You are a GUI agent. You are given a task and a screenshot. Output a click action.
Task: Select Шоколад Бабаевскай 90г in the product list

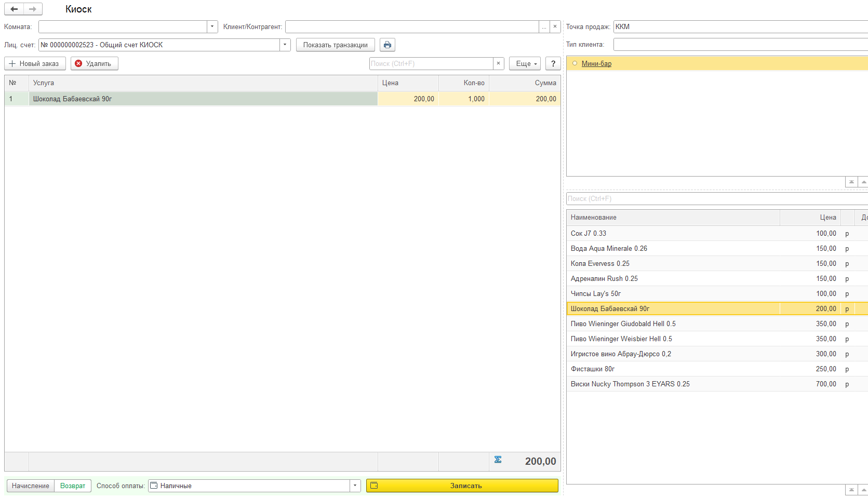(x=717, y=308)
